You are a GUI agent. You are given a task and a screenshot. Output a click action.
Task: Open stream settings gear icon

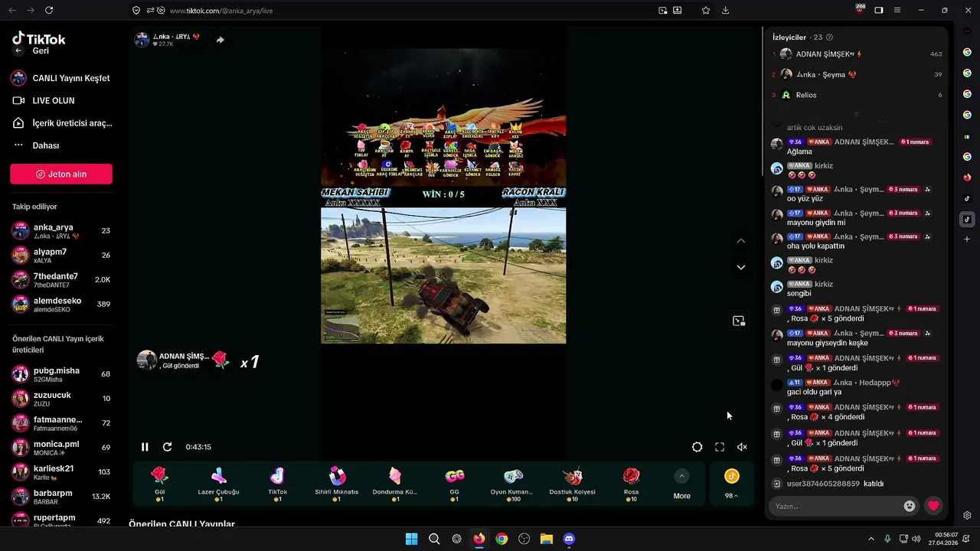(697, 447)
